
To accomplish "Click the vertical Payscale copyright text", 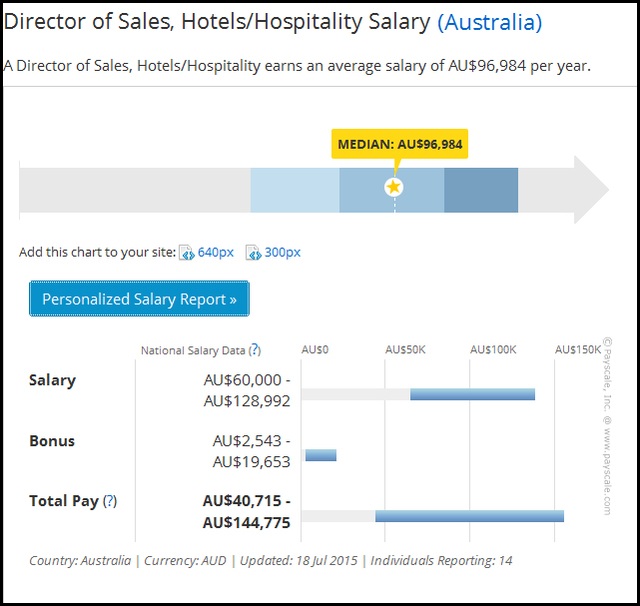I will 606,425.
